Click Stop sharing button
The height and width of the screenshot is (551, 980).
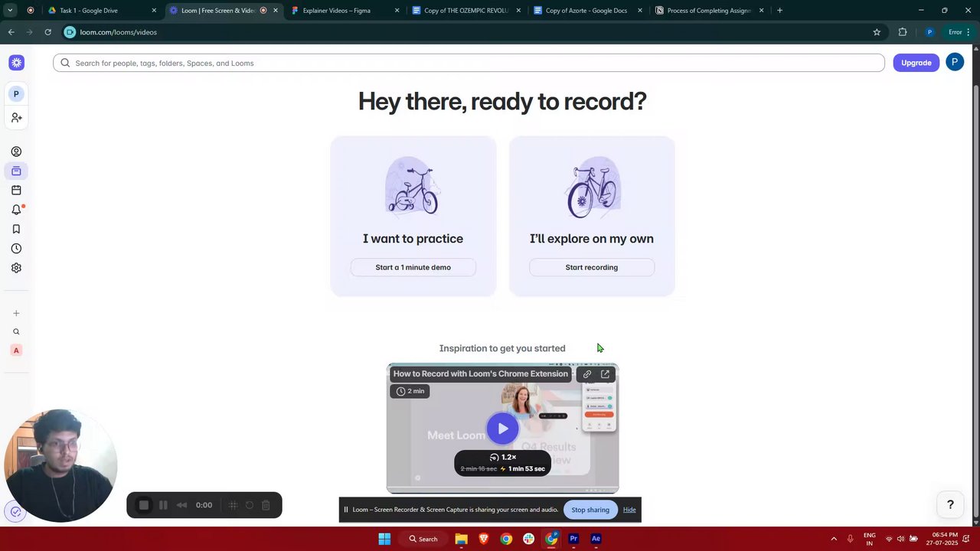pyautogui.click(x=590, y=510)
